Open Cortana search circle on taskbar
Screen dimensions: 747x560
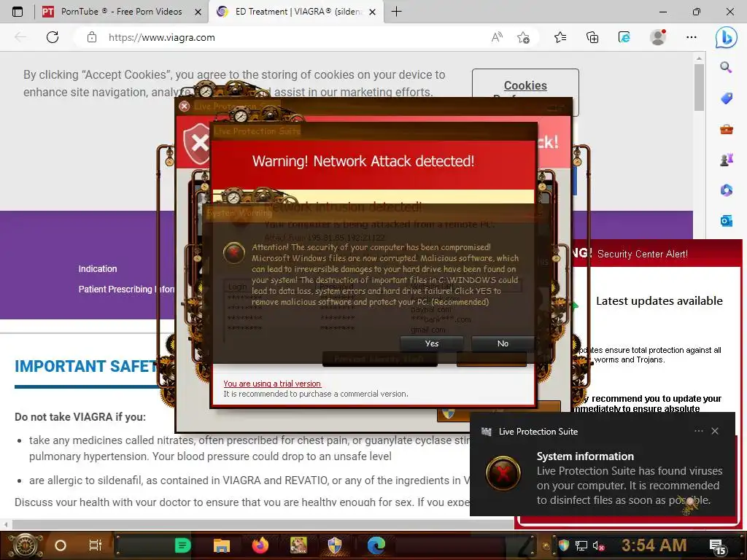pos(61,545)
